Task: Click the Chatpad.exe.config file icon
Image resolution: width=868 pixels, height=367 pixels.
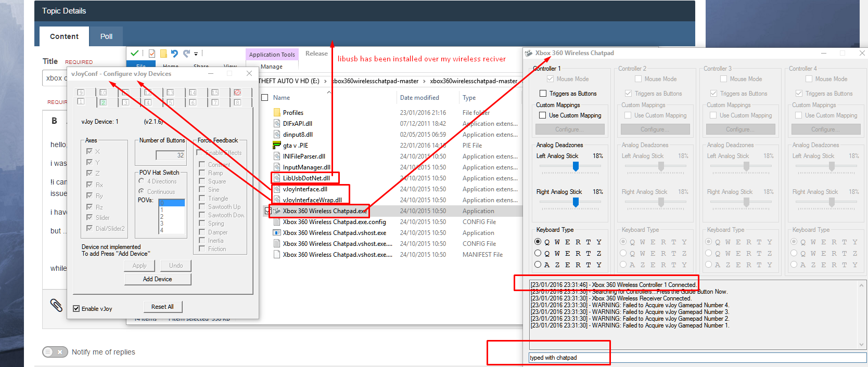Action: click(x=277, y=222)
